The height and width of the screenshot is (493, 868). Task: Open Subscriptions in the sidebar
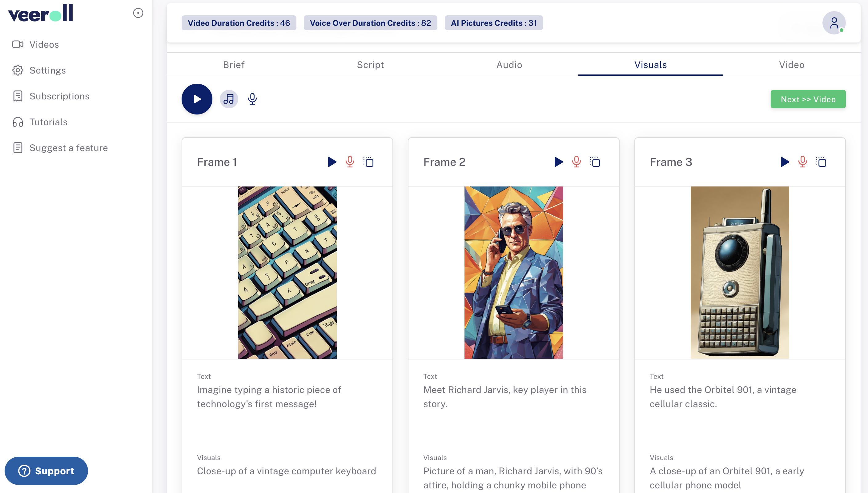59,96
